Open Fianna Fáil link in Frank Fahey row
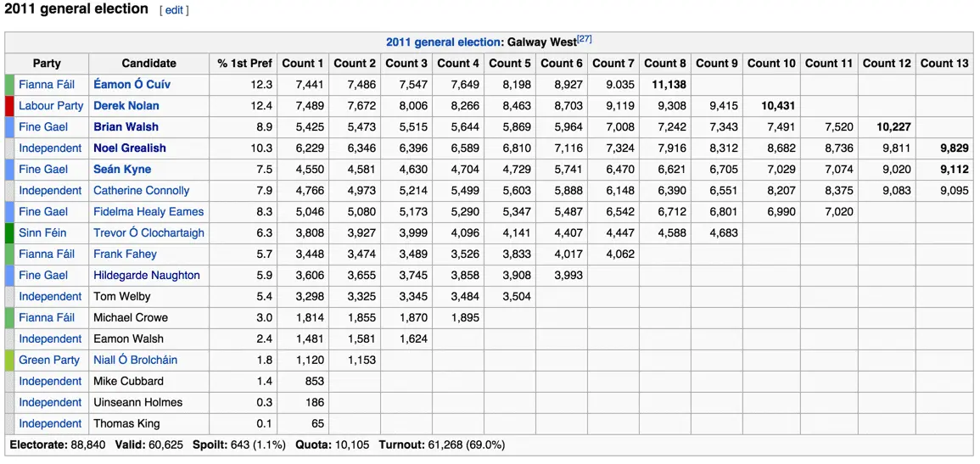The height and width of the screenshot is (464, 980). point(47,254)
